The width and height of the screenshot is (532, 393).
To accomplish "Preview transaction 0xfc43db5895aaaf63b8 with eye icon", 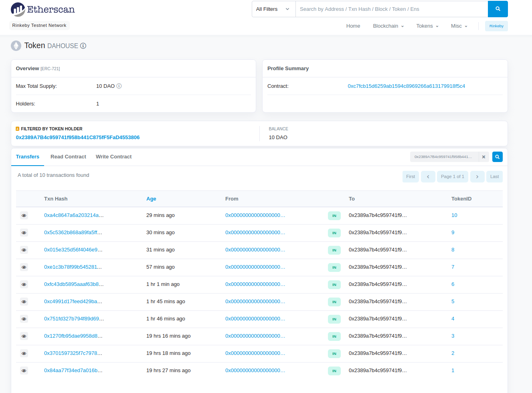I will pos(24,284).
